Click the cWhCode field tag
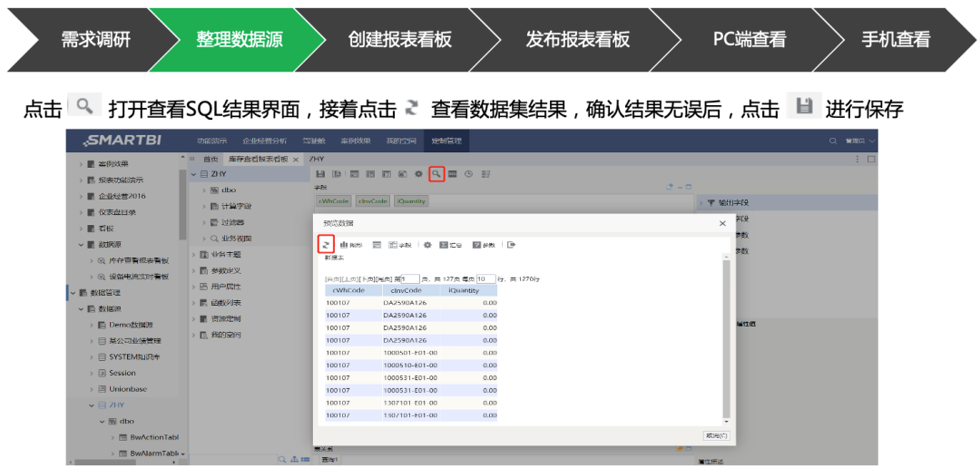 pyautogui.click(x=334, y=200)
